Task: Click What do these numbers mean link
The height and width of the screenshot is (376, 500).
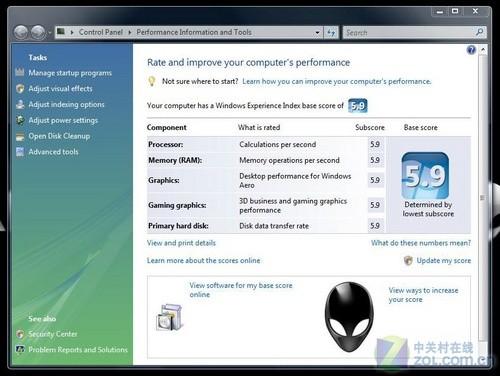Action: 421,243
